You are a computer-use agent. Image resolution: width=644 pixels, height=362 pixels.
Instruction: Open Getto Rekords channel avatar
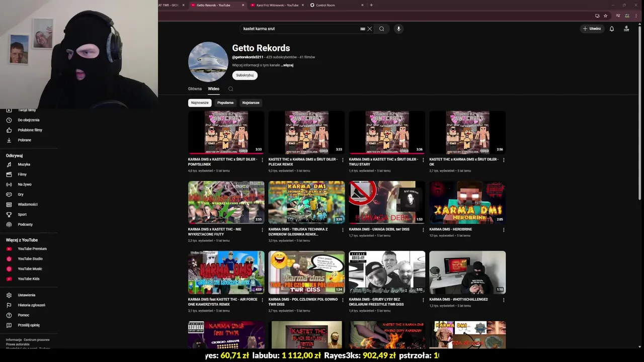(208, 62)
